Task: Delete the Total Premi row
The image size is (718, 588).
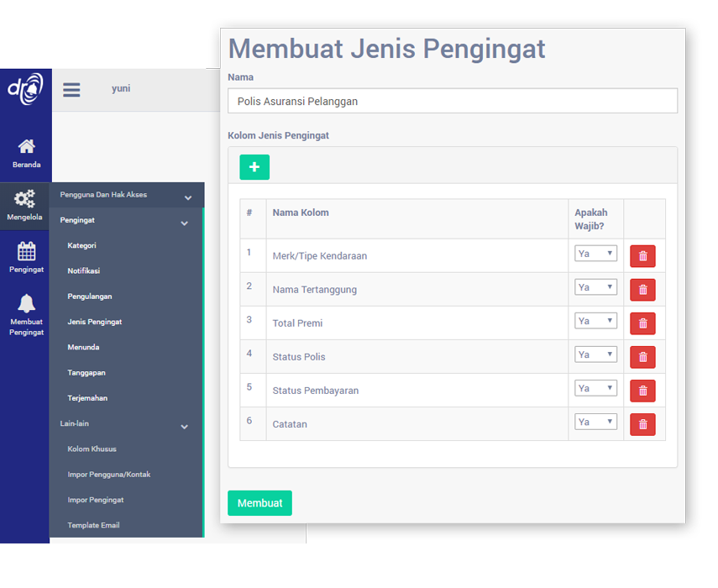Action: [642, 323]
